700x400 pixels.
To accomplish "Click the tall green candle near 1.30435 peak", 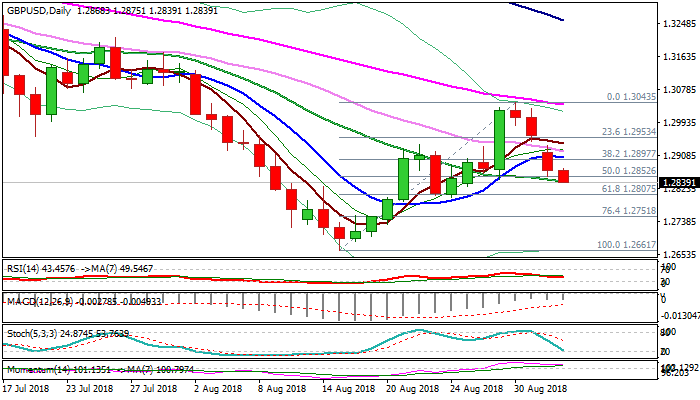I will point(499,140).
